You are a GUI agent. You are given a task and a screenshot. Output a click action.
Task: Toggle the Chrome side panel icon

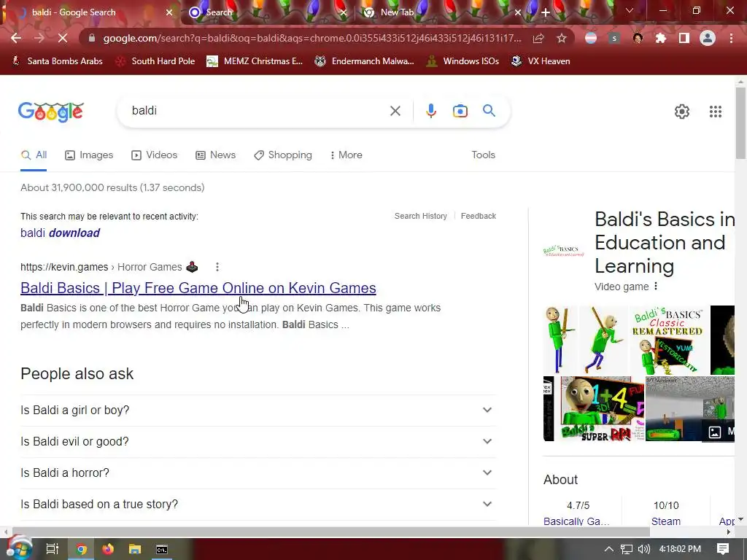684,38
